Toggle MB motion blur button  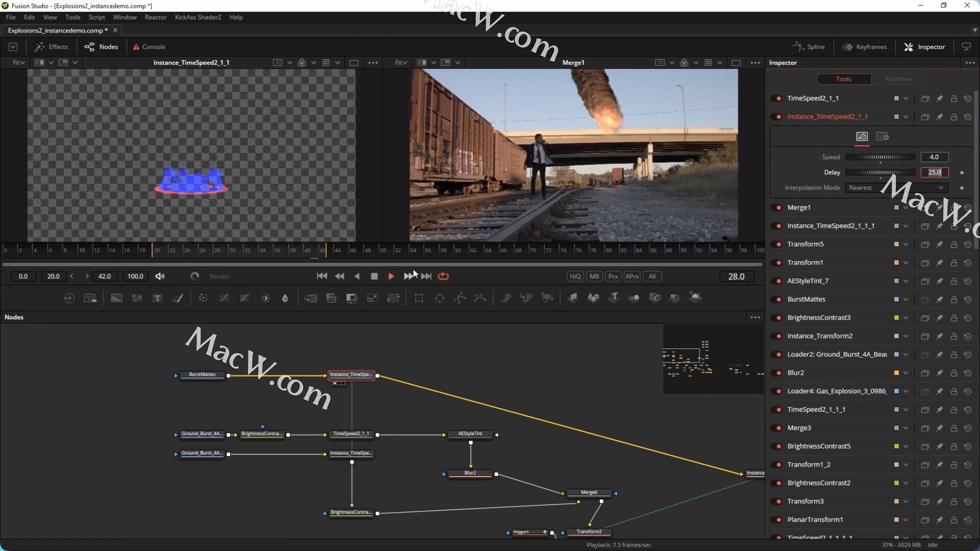tap(594, 277)
